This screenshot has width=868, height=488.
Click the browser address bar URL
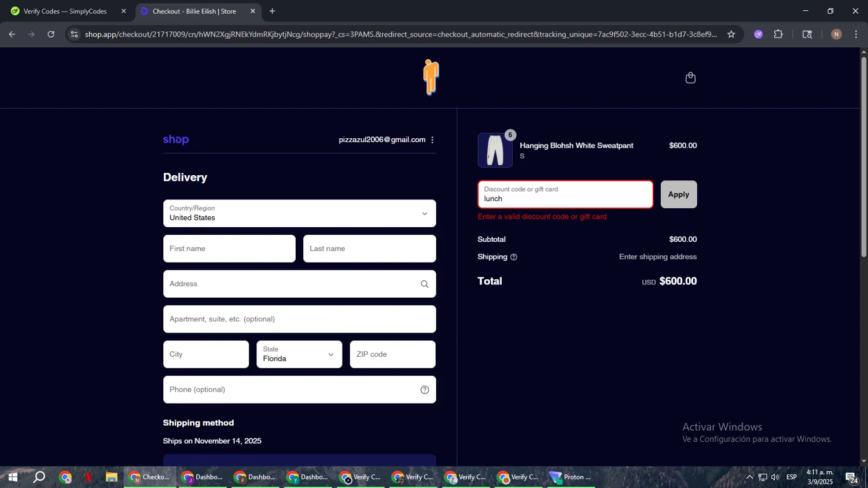[x=400, y=34]
